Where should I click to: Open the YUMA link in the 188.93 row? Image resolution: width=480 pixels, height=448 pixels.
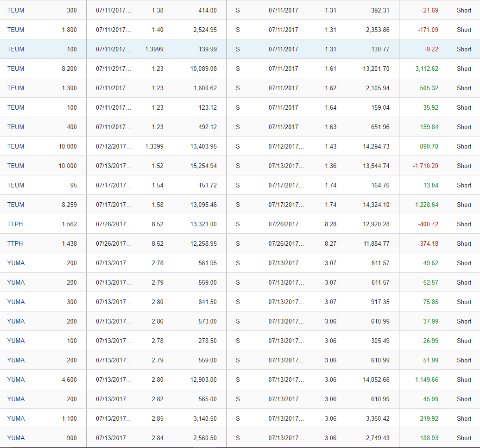click(x=16, y=438)
